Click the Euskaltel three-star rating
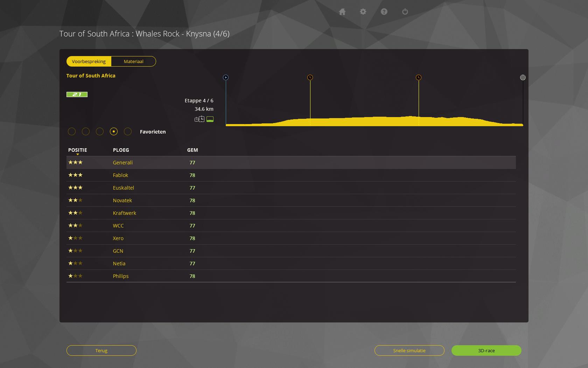 75,188
